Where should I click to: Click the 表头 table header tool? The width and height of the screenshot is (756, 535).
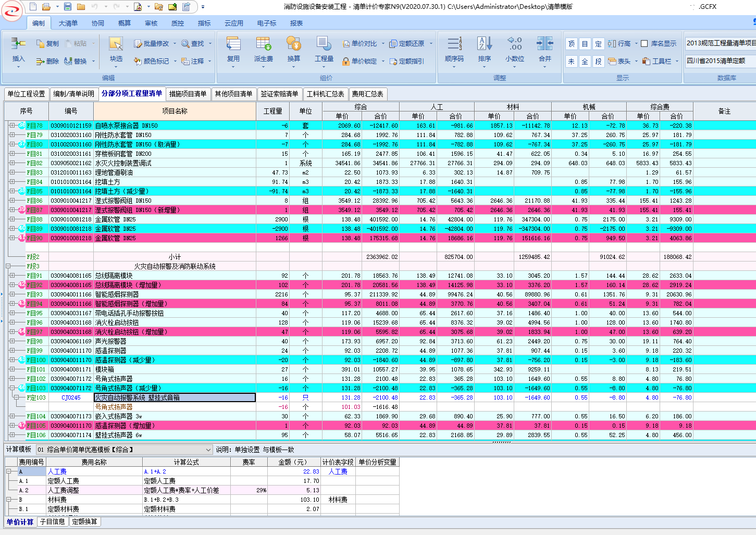[619, 61]
